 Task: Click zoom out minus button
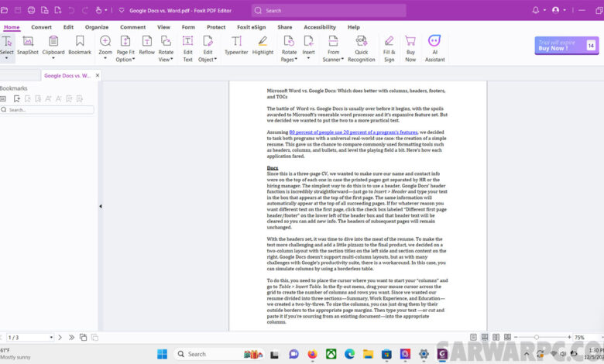516,337
